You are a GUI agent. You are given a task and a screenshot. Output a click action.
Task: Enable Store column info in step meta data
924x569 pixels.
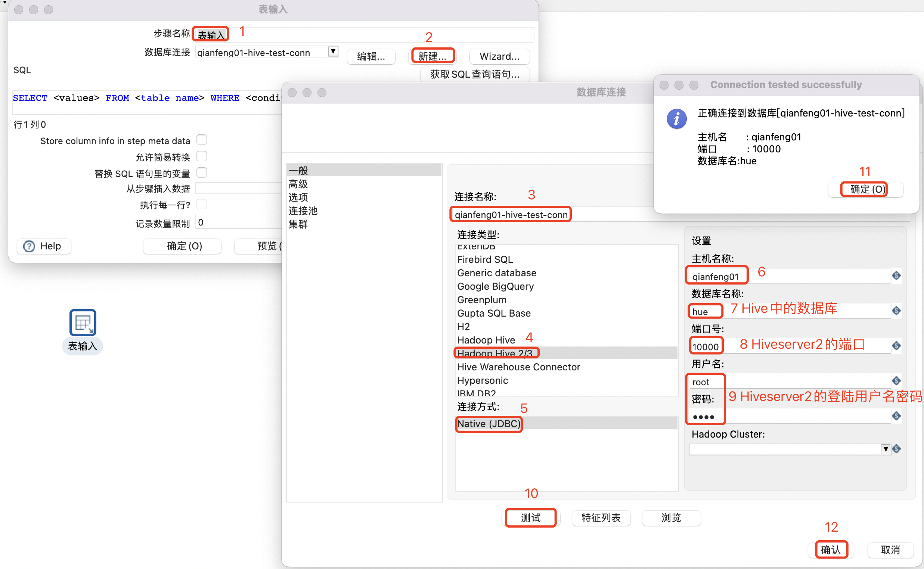[x=202, y=140]
